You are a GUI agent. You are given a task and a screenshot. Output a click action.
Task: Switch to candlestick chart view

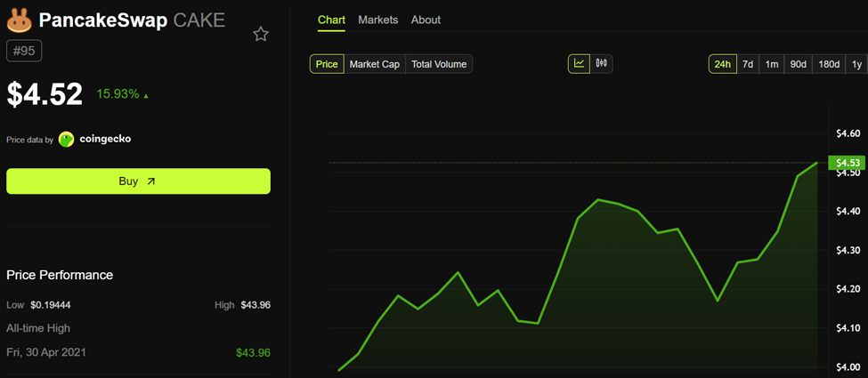click(x=602, y=63)
